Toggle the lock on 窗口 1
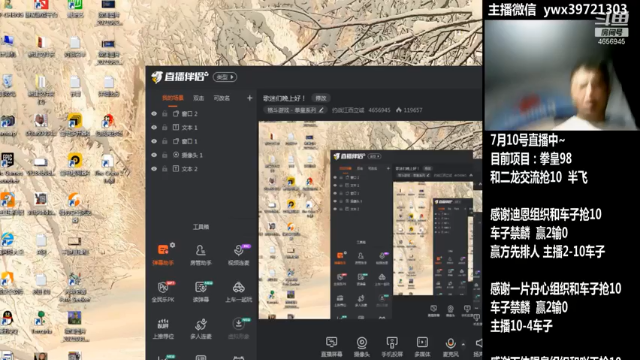 click(165, 141)
